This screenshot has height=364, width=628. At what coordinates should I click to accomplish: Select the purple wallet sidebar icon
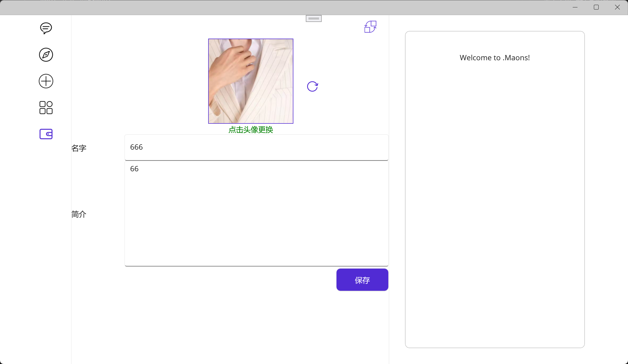45,134
